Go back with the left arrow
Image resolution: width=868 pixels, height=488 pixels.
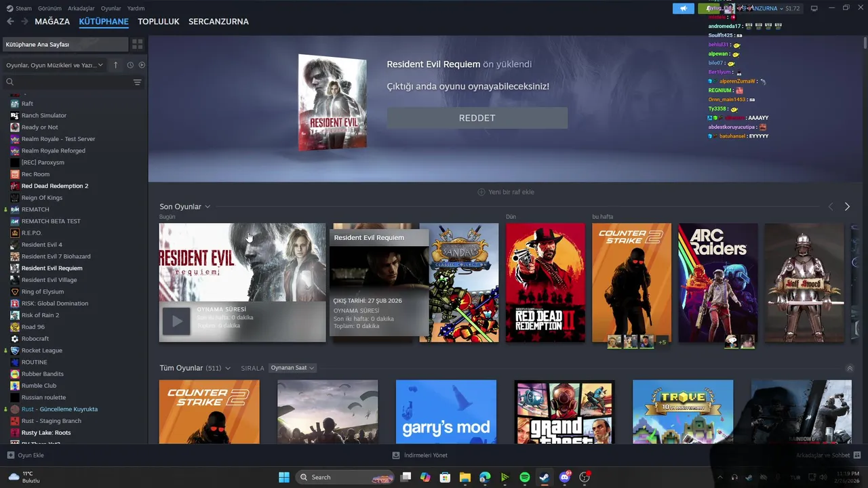(x=10, y=22)
